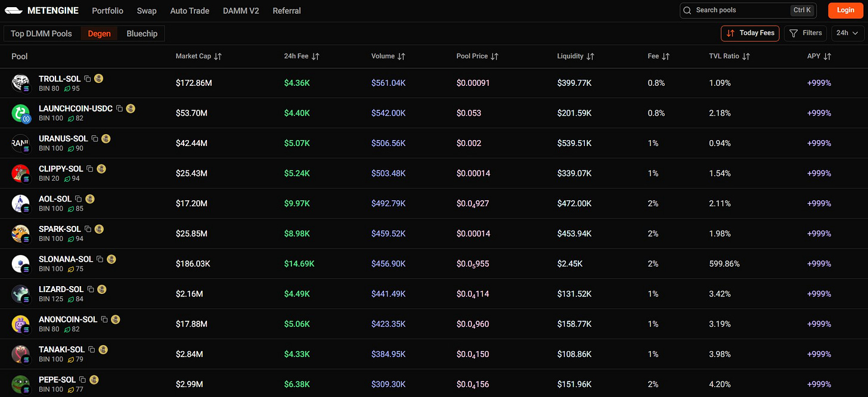This screenshot has height=397, width=868.
Task: Click the Pool column header
Action: (x=20, y=56)
